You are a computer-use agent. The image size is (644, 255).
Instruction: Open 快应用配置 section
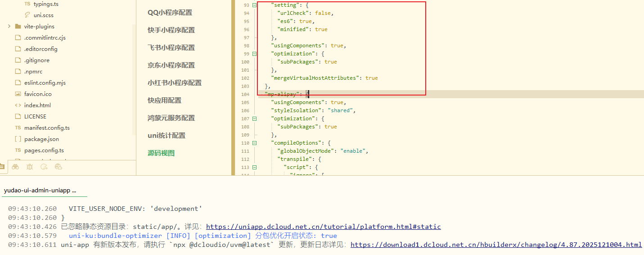tap(165, 100)
